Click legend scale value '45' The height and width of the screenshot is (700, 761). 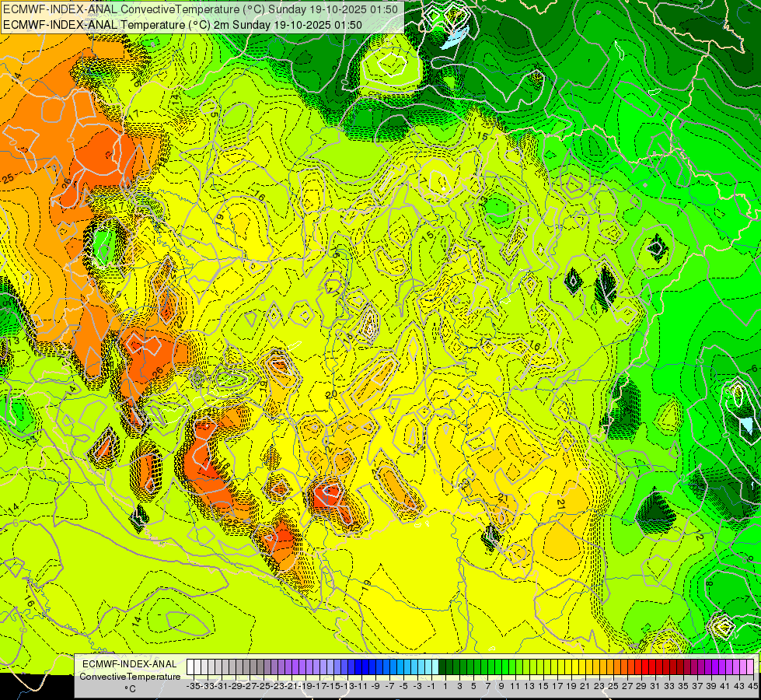coord(752,686)
